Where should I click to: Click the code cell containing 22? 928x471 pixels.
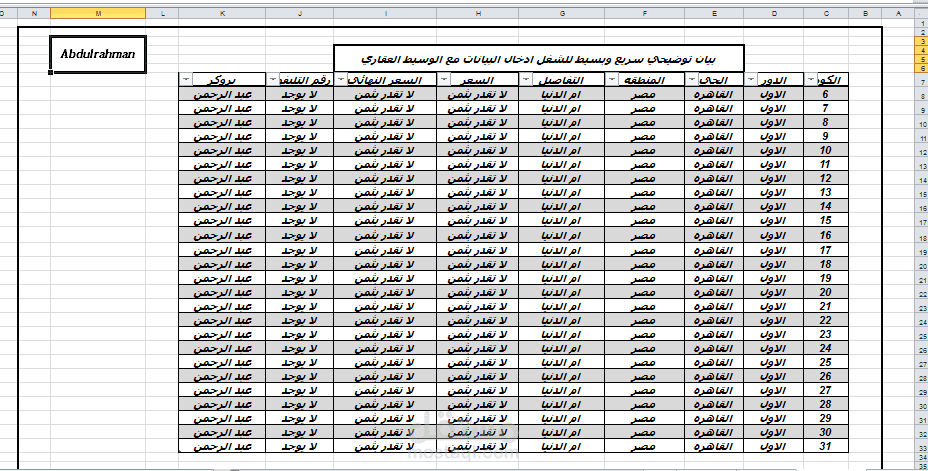(826, 320)
